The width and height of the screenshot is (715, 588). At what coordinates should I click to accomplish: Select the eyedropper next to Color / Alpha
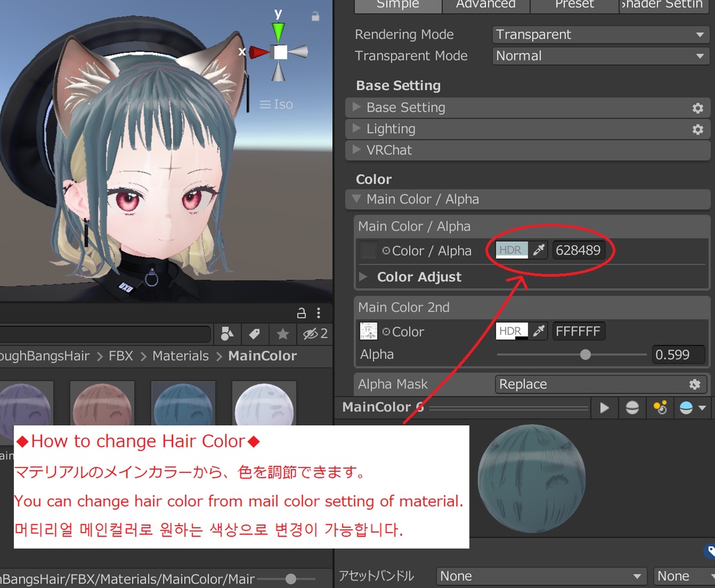coord(537,250)
